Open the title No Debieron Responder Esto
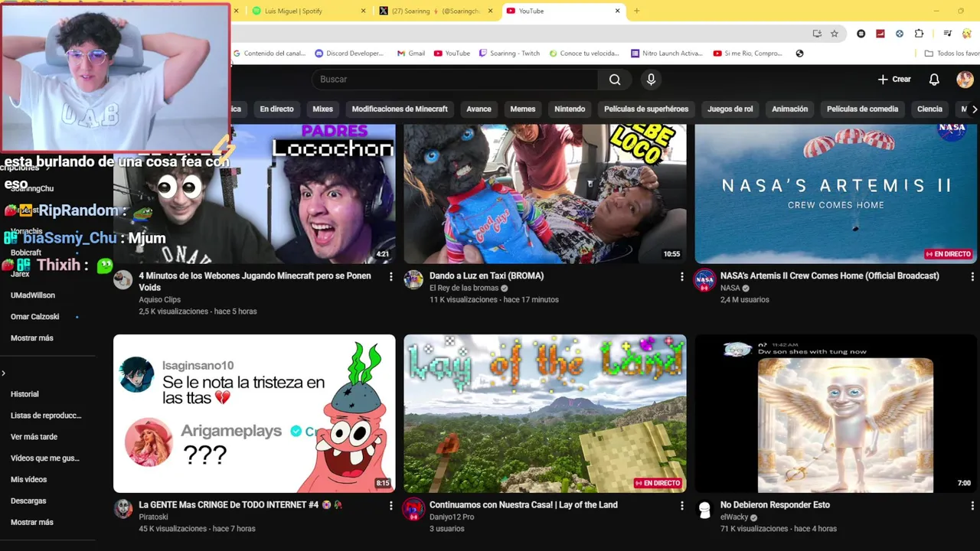 pyautogui.click(x=775, y=505)
